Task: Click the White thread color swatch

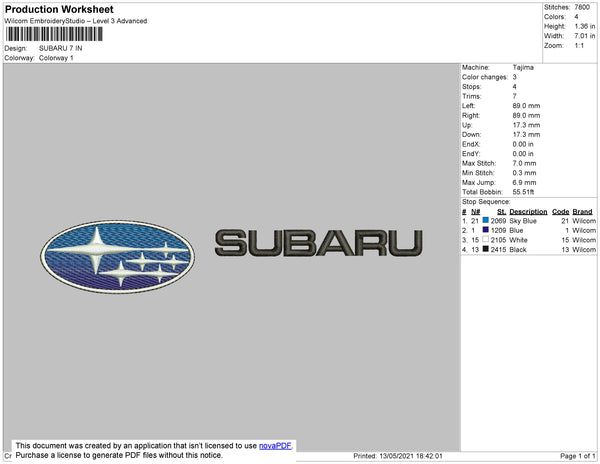Action: [486, 239]
